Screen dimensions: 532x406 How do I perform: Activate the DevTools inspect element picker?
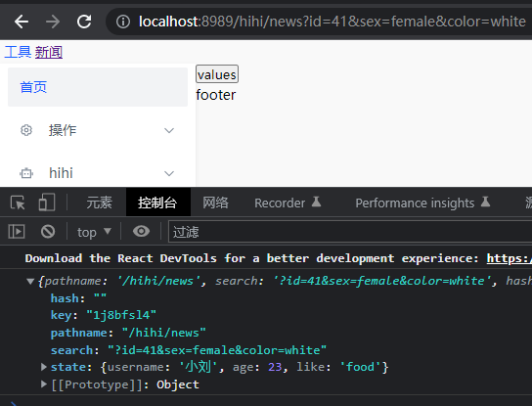18,203
